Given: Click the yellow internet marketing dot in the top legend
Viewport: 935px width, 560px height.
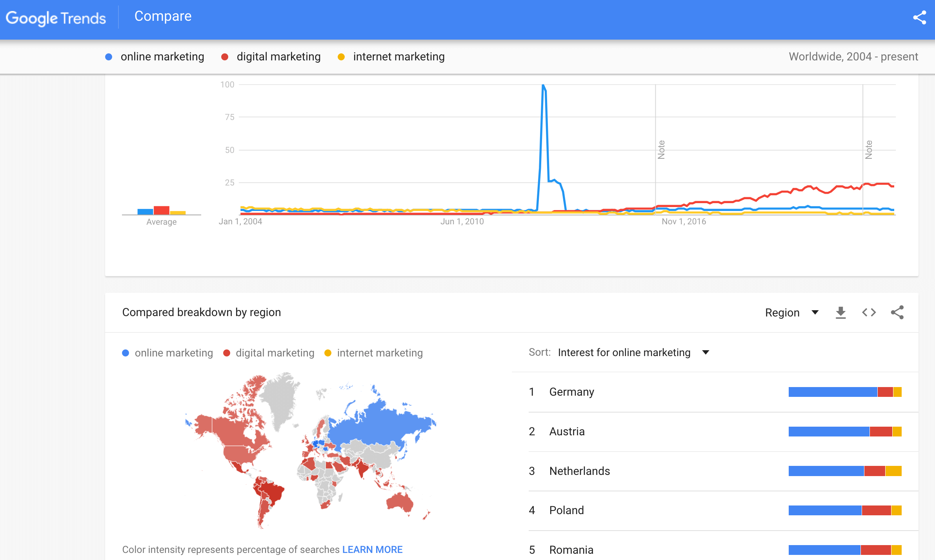Looking at the screenshot, I should point(341,57).
